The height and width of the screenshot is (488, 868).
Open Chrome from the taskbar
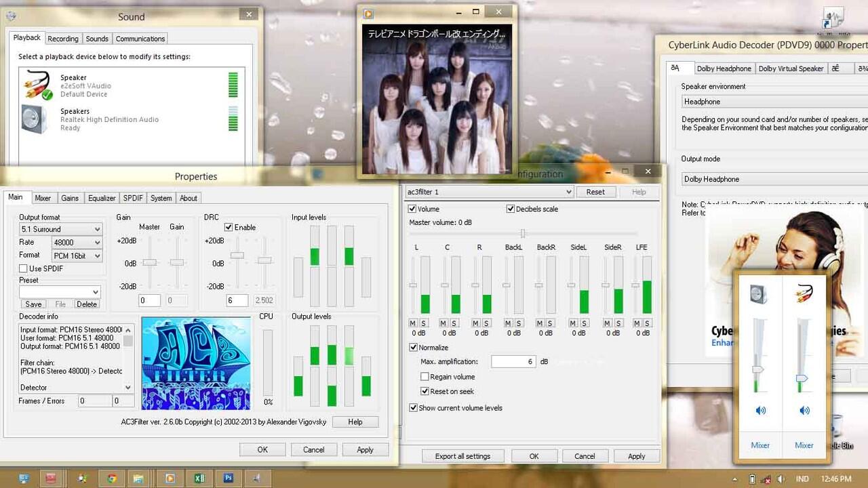click(112, 479)
